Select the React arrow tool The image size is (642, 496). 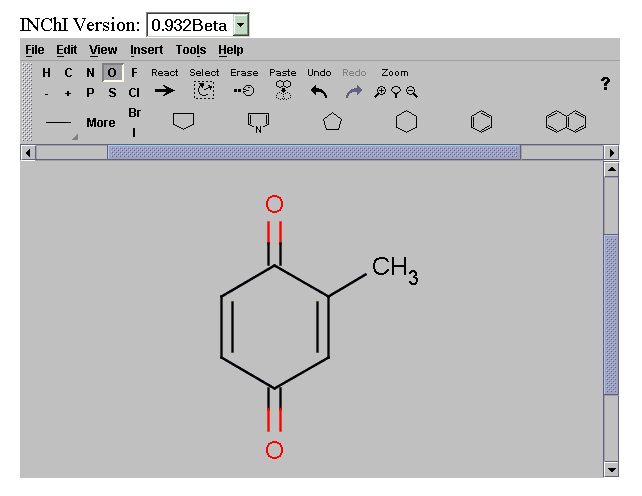point(164,90)
